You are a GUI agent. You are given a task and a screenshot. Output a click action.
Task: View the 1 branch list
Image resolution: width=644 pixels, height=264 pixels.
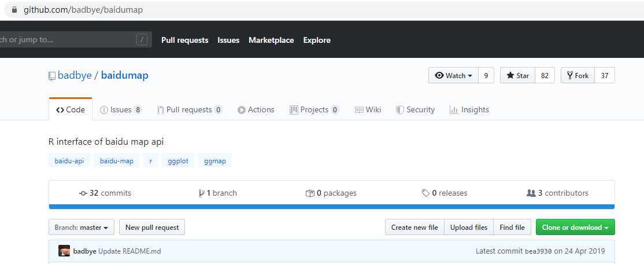pos(217,193)
